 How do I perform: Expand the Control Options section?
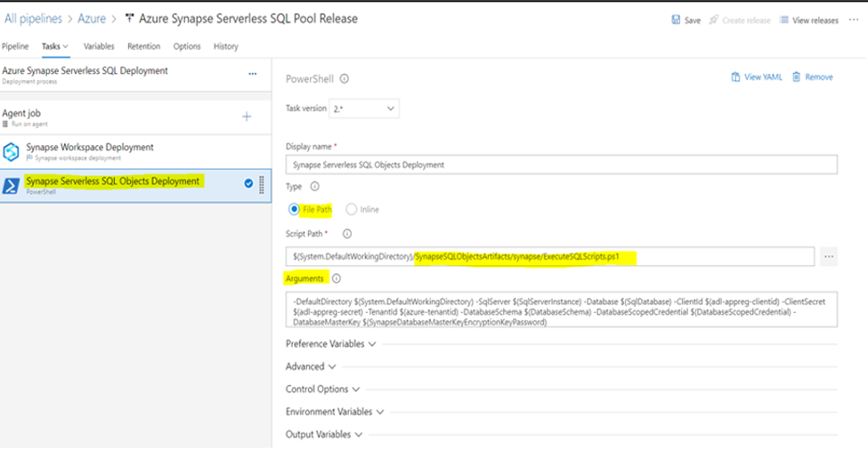(323, 389)
